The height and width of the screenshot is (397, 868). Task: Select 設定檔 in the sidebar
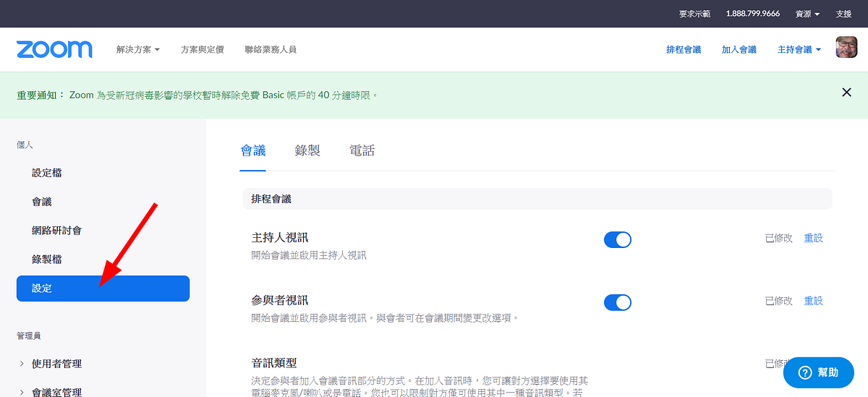(47, 173)
